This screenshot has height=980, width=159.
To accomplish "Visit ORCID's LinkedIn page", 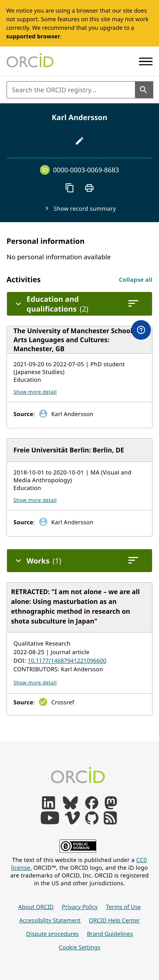I will (49, 803).
